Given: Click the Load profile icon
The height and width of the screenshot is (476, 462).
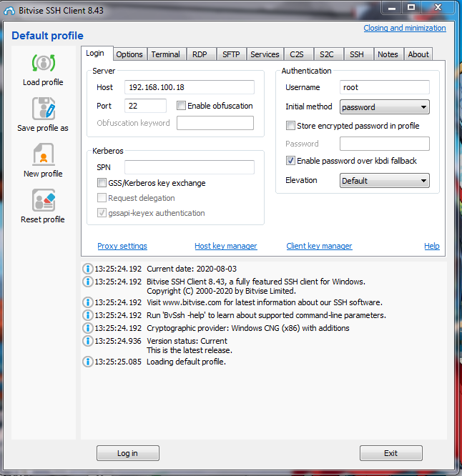Looking at the screenshot, I should pyautogui.click(x=44, y=63).
